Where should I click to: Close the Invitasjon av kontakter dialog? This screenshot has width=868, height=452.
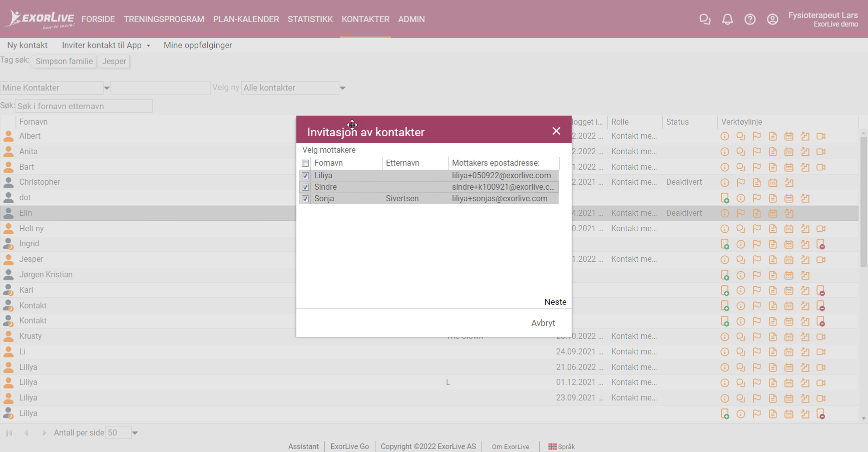click(x=556, y=131)
